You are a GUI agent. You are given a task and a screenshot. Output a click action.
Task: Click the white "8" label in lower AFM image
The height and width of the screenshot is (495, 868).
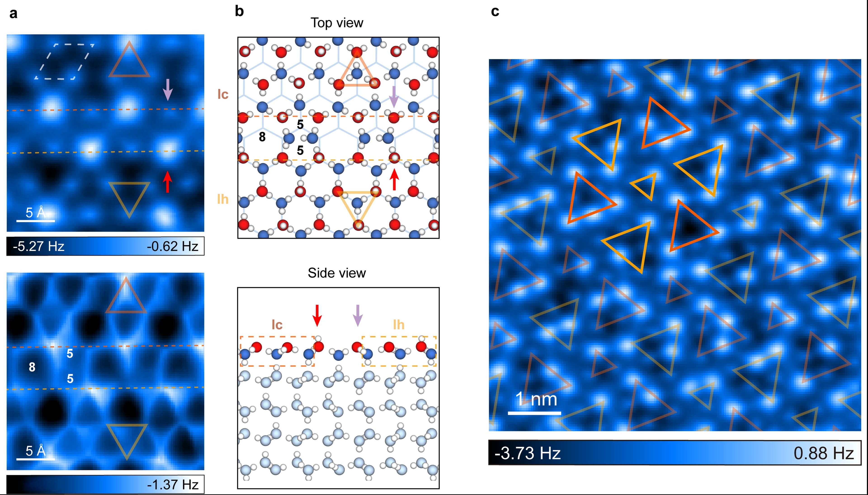[x=32, y=367]
